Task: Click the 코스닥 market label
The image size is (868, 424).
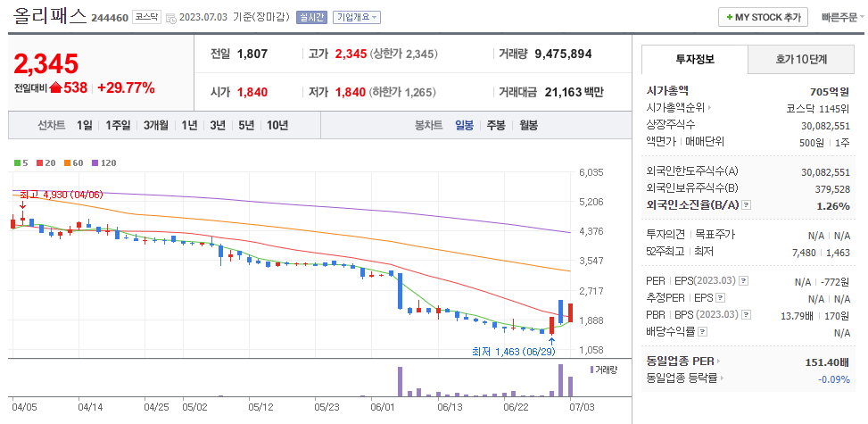Action: coord(146,17)
